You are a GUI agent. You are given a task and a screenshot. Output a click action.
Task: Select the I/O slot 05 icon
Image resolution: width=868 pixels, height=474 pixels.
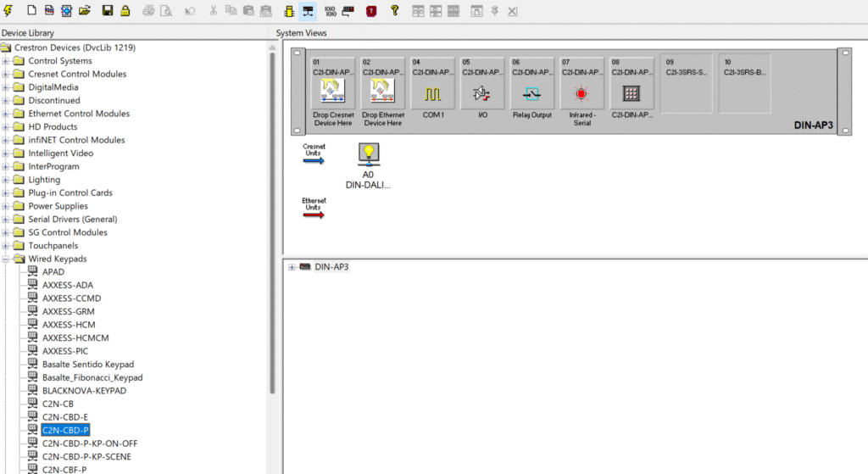(x=482, y=93)
